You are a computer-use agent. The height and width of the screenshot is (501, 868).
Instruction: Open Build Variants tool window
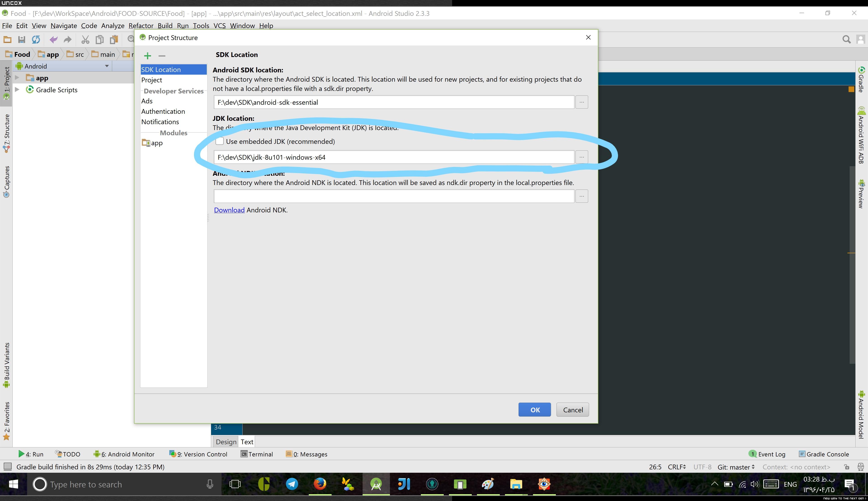click(7, 365)
